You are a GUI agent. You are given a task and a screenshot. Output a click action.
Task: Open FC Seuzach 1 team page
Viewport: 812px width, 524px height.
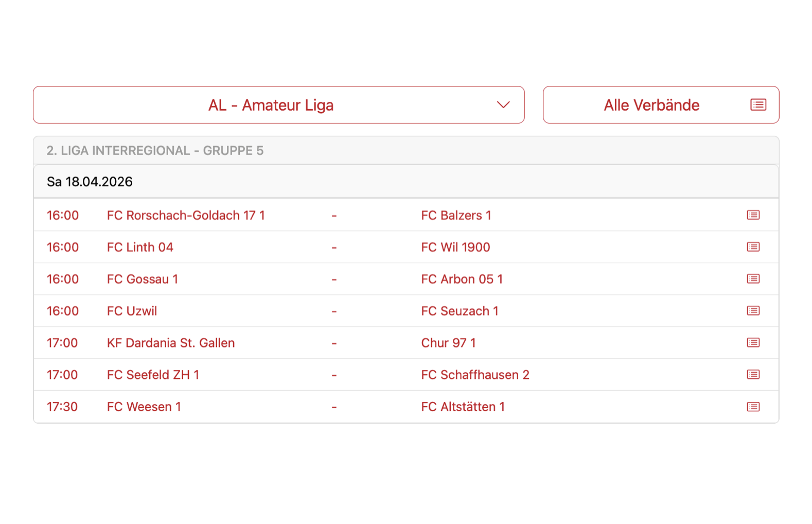click(460, 311)
